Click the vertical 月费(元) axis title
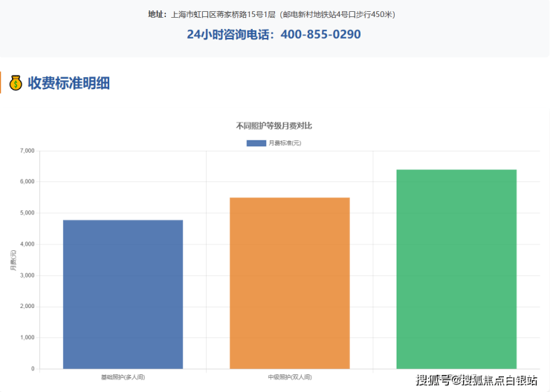Image resolution: width=550 pixels, height=392 pixels. [13, 260]
